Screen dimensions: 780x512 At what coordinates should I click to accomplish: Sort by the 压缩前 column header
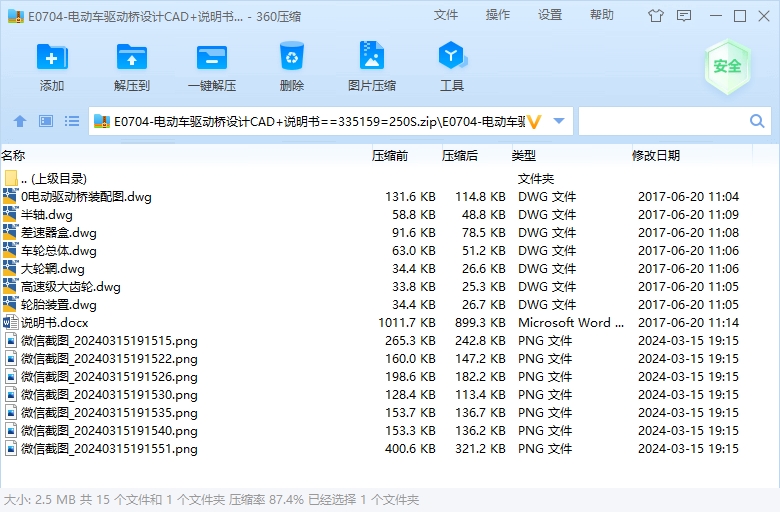point(390,156)
